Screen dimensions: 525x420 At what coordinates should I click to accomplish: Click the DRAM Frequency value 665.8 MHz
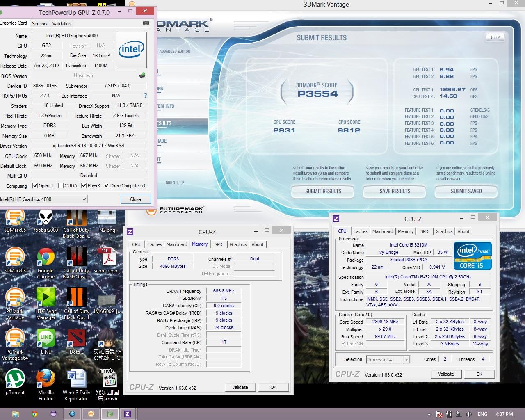tap(224, 291)
